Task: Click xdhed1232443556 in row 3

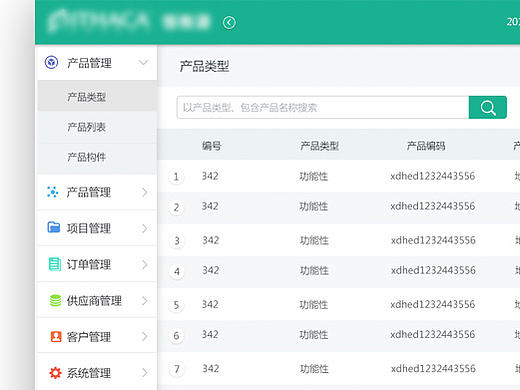Action: coord(433,240)
